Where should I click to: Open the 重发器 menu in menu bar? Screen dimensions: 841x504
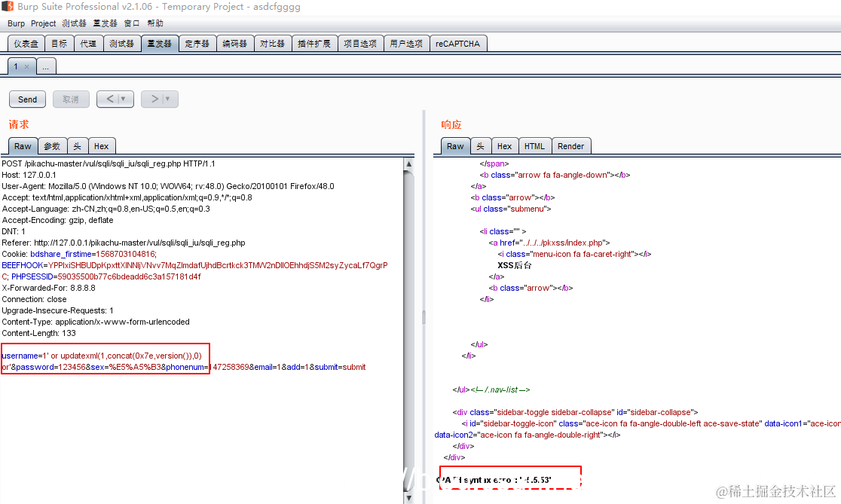(x=106, y=23)
